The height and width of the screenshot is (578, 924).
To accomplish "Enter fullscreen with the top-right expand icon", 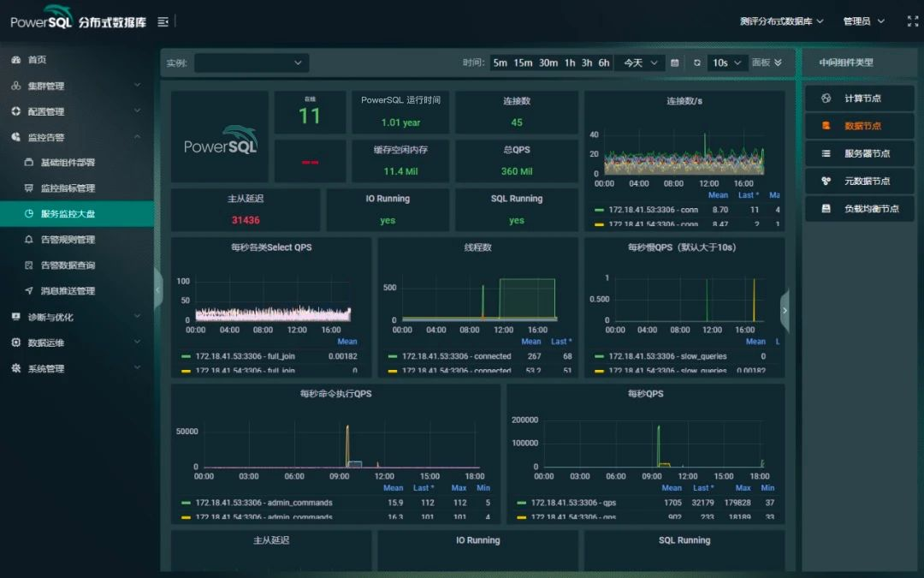I will 912,21.
